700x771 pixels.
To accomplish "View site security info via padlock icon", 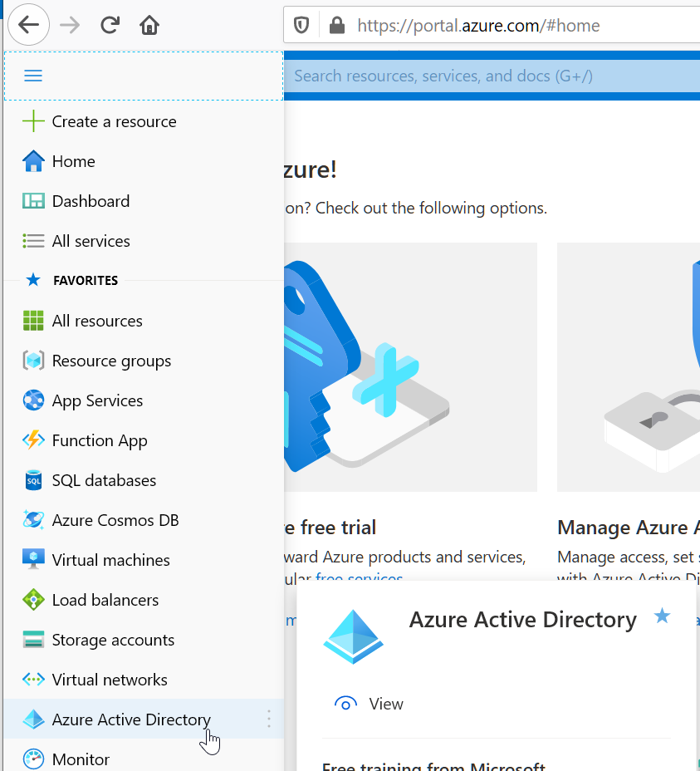I will 337,25.
